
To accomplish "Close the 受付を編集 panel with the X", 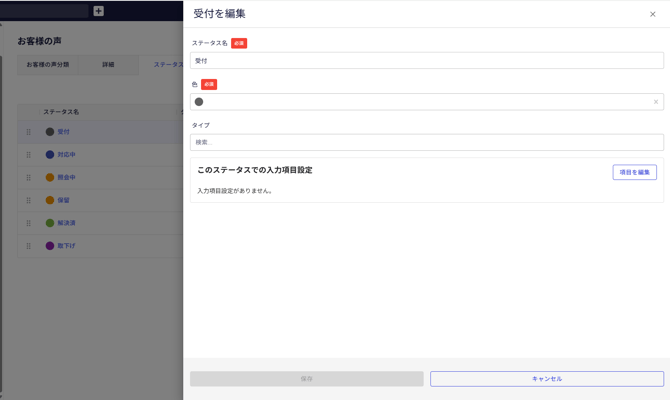I will 653,14.
